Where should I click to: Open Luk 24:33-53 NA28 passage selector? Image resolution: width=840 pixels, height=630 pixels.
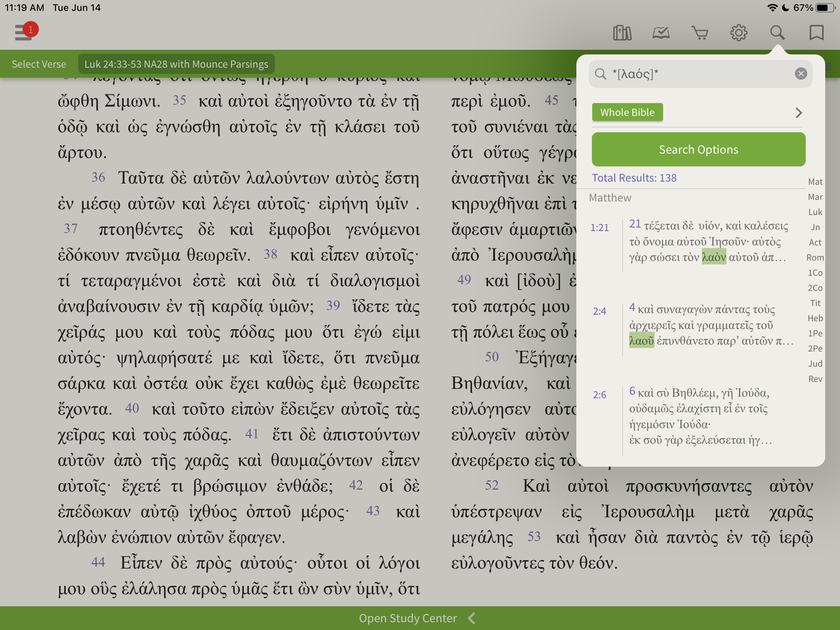click(177, 64)
